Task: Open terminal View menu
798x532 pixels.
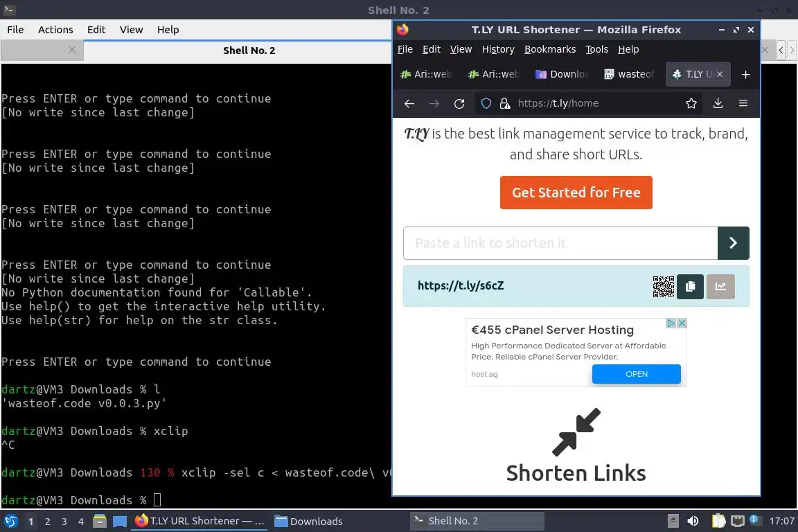Action: tap(132, 30)
